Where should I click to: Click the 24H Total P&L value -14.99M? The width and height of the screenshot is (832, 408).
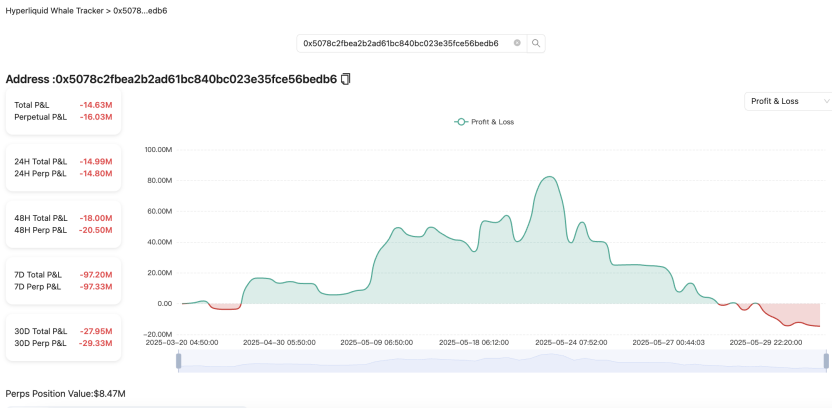pyautogui.click(x=96, y=162)
